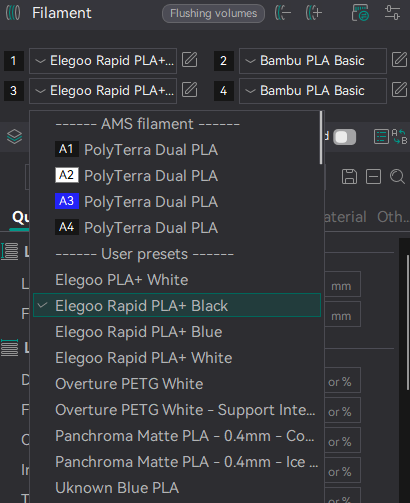Click the filament spool icon beside Filament title
Screen dimensions: 410x503
[x=13, y=13]
